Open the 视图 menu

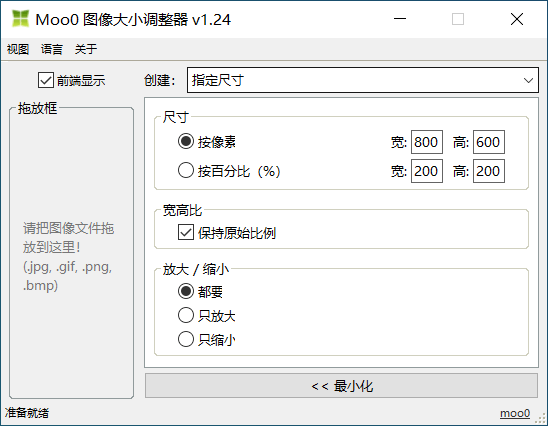[17, 49]
